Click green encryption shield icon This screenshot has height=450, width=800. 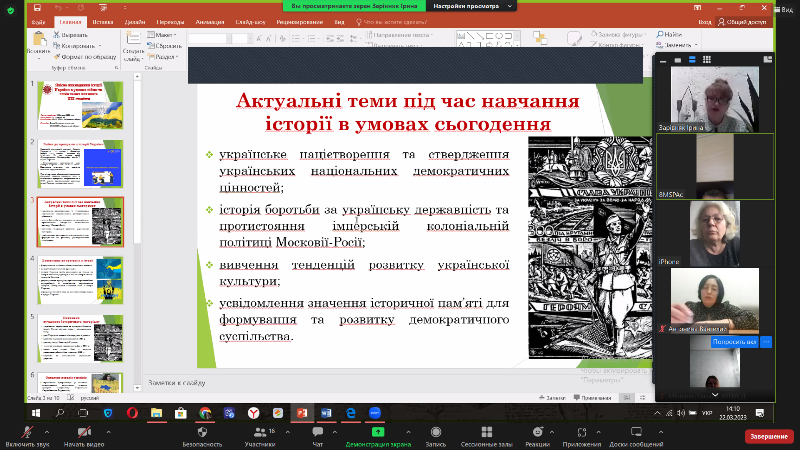[x=10, y=10]
